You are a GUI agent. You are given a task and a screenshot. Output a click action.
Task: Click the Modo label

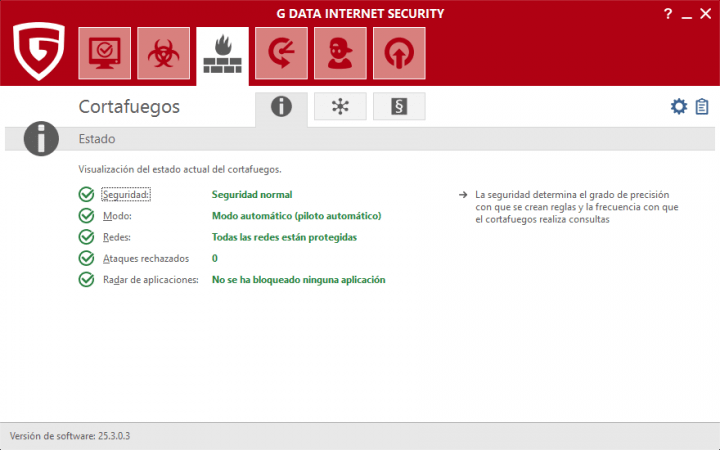click(x=117, y=216)
